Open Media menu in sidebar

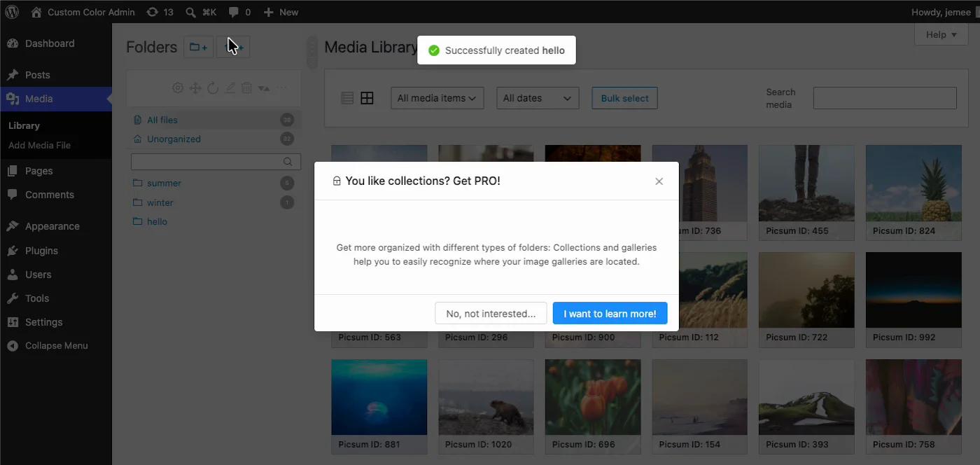click(x=56, y=99)
